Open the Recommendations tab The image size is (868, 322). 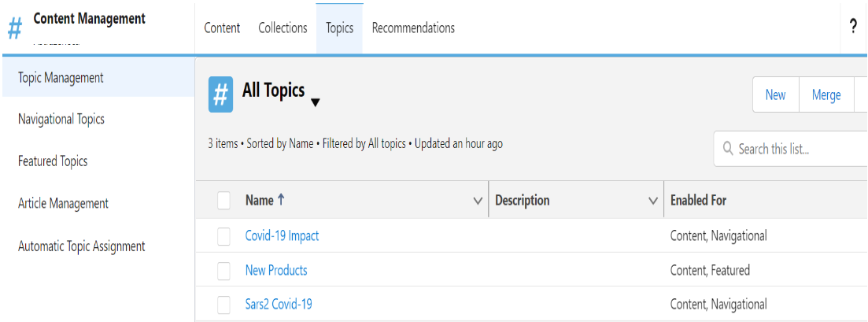[413, 28]
